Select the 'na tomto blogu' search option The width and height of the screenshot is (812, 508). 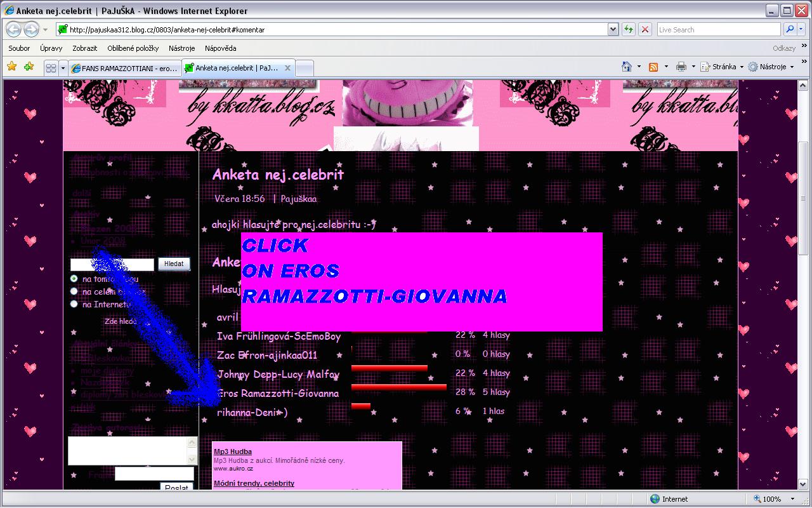tap(74, 279)
